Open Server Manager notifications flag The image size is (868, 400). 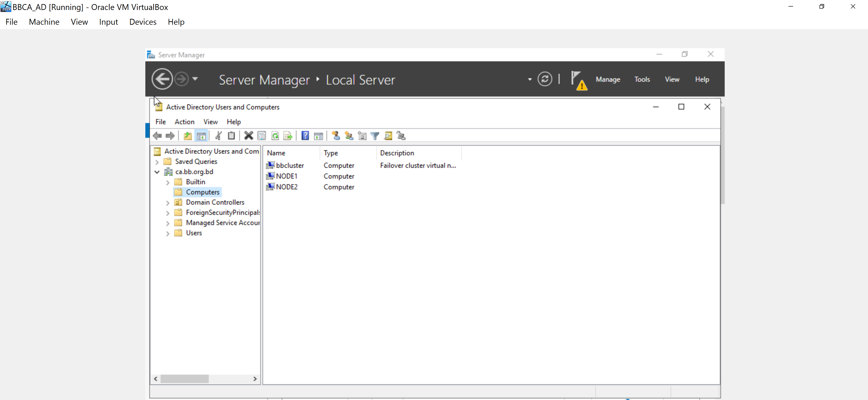(x=579, y=81)
